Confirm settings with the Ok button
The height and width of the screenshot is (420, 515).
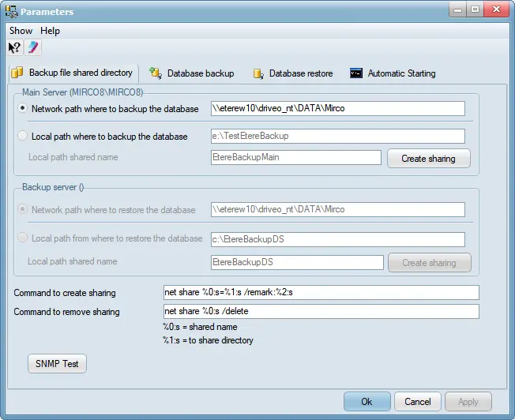[367, 401]
